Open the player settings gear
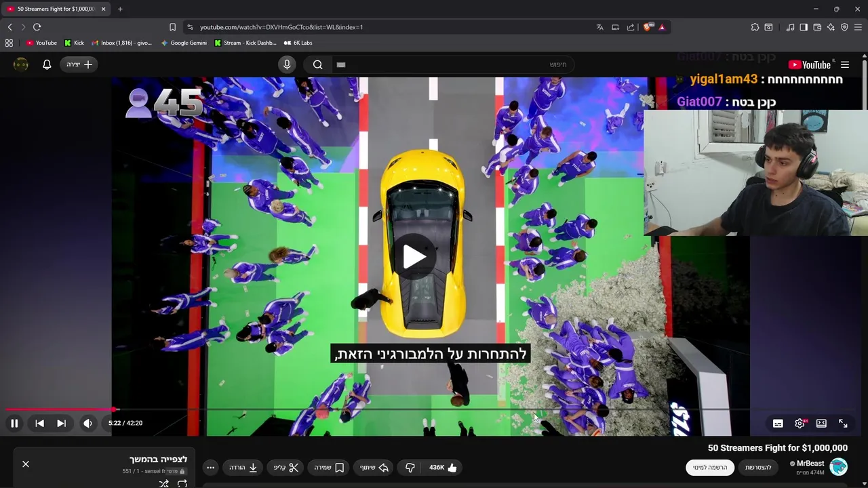 click(800, 423)
